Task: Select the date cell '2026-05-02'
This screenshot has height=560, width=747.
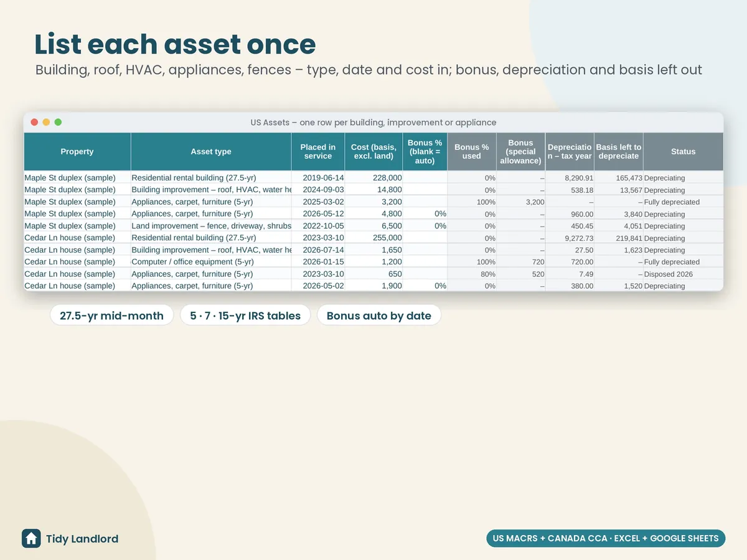Action: [x=318, y=286]
